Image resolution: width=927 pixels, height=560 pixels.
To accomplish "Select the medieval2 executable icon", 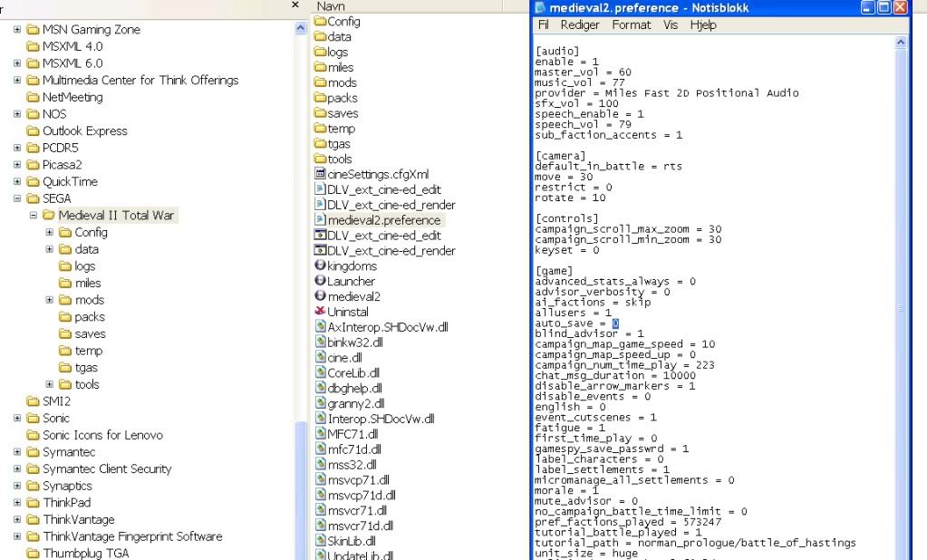I will [320, 296].
